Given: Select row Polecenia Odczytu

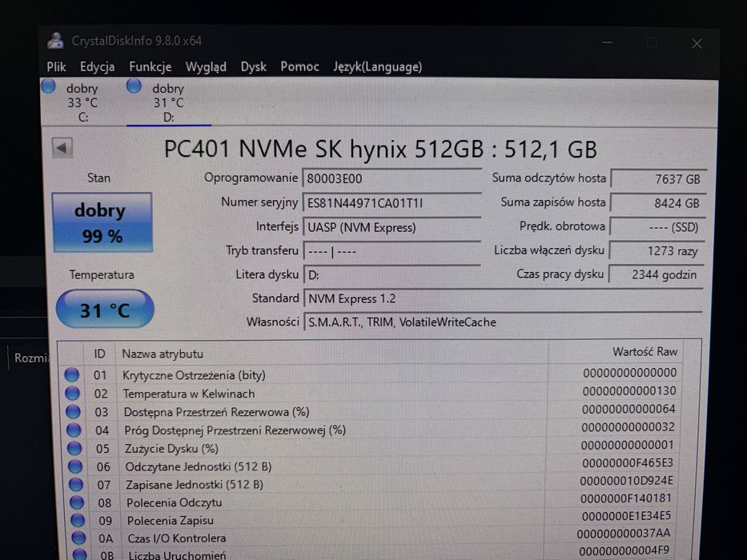Looking at the screenshot, I should coord(371,502).
